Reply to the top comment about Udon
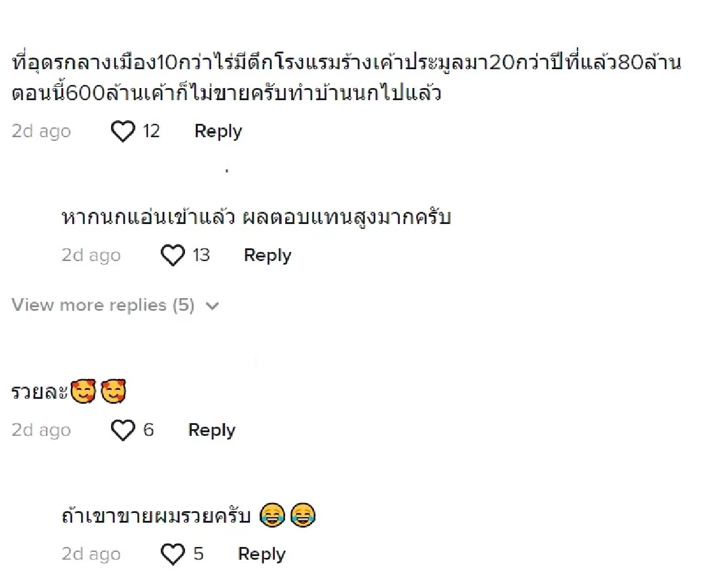The width and height of the screenshot is (728, 584). tap(217, 131)
